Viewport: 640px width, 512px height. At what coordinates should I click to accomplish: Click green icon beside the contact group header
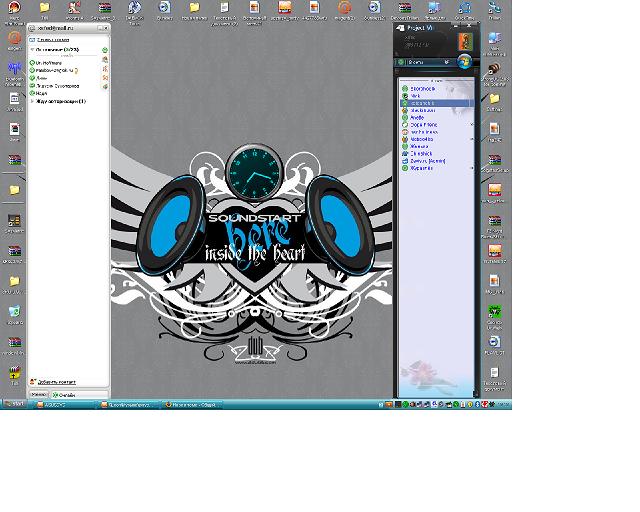105,50
